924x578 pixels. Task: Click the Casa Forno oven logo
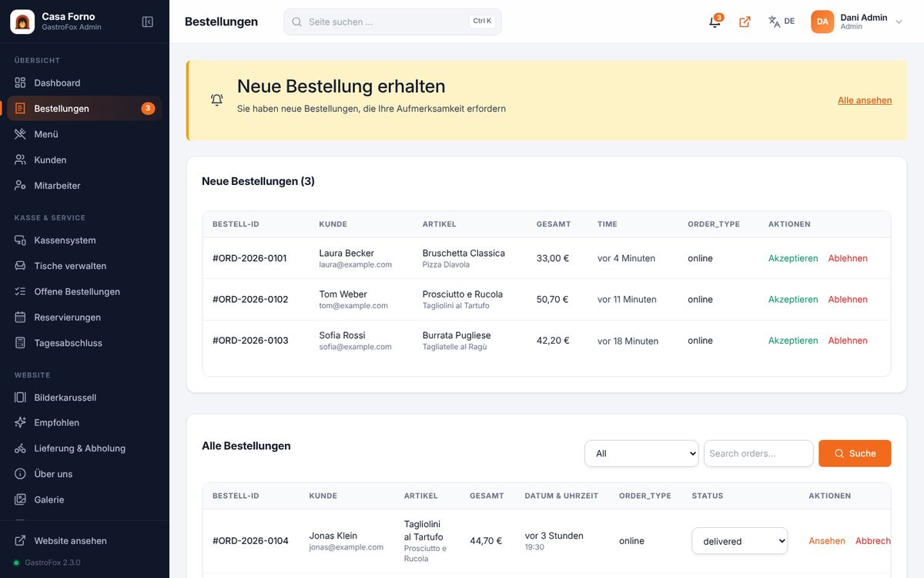point(22,22)
